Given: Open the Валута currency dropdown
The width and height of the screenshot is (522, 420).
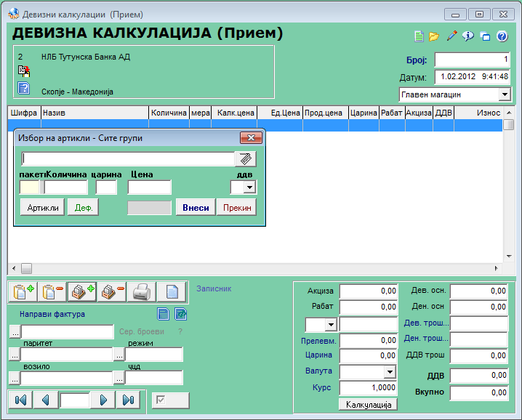Looking at the screenshot, I should (390, 372).
